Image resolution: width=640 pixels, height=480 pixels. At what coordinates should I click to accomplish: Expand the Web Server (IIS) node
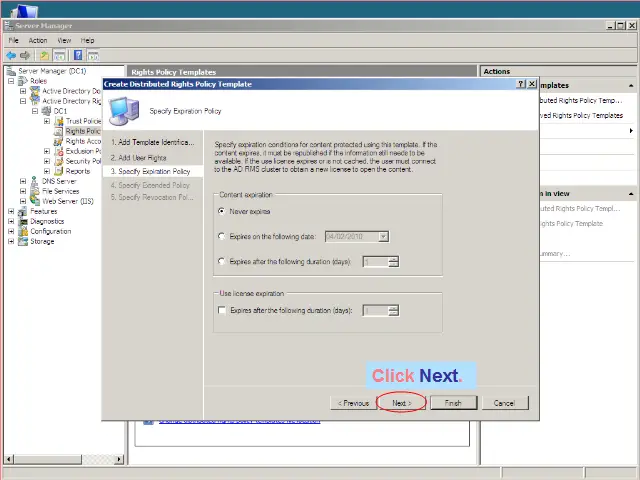(x=23, y=201)
